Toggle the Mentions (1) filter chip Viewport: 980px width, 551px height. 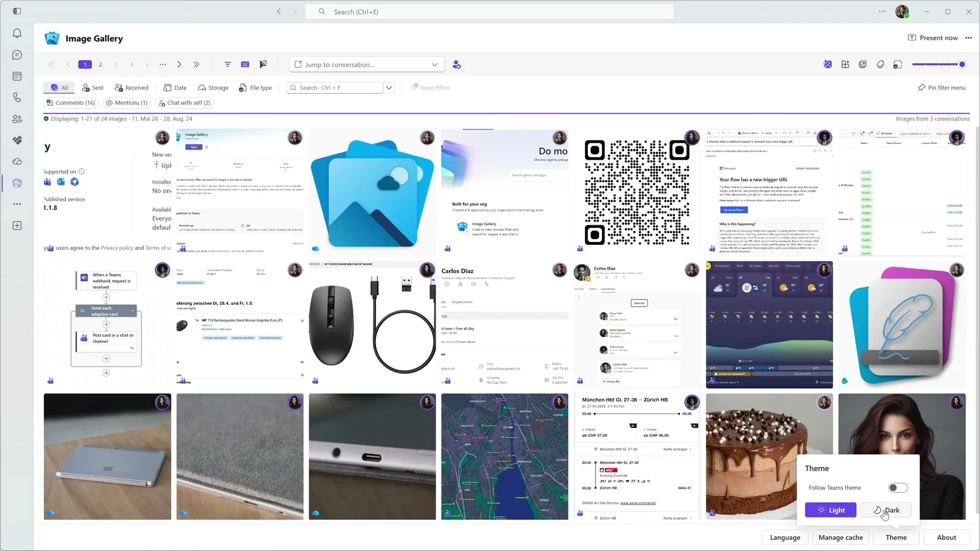click(126, 103)
